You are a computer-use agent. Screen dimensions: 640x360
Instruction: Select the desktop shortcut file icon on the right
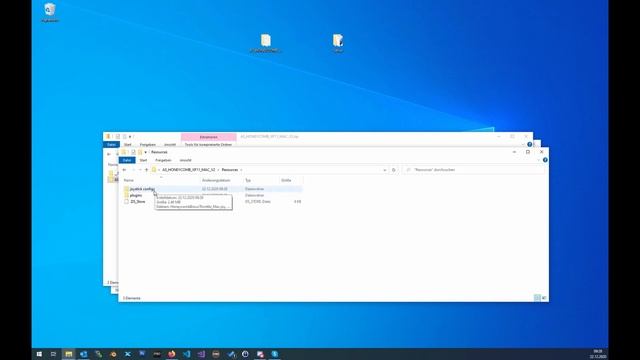pos(338,43)
